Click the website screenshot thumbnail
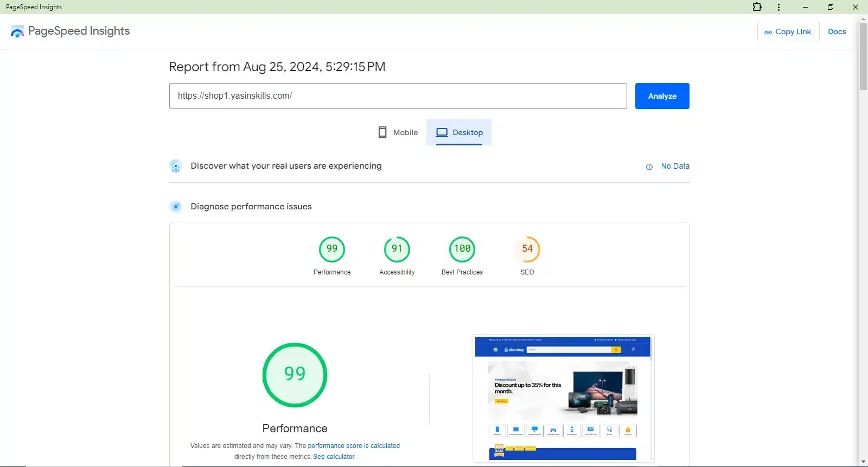This screenshot has width=868, height=467. (x=563, y=399)
